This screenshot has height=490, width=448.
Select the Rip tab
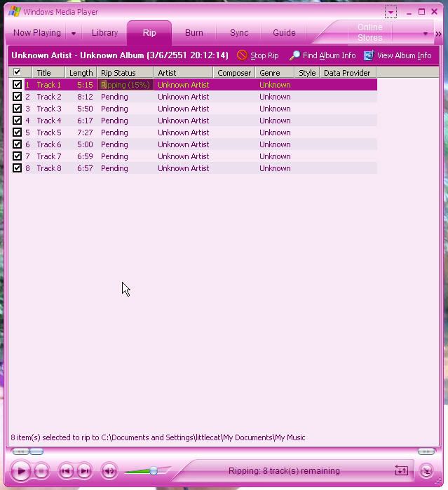point(149,33)
